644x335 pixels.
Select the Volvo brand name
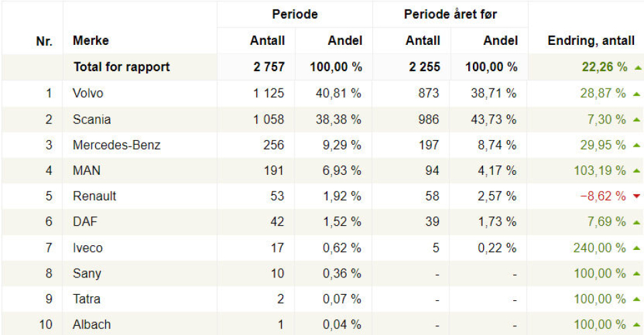point(88,94)
